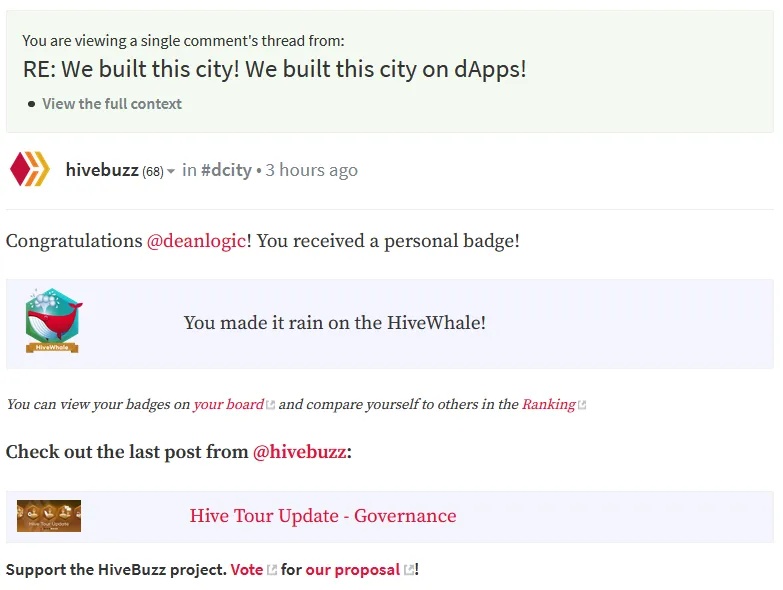Open the your board link
The width and height of the screenshot is (783, 590).
(x=229, y=404)
